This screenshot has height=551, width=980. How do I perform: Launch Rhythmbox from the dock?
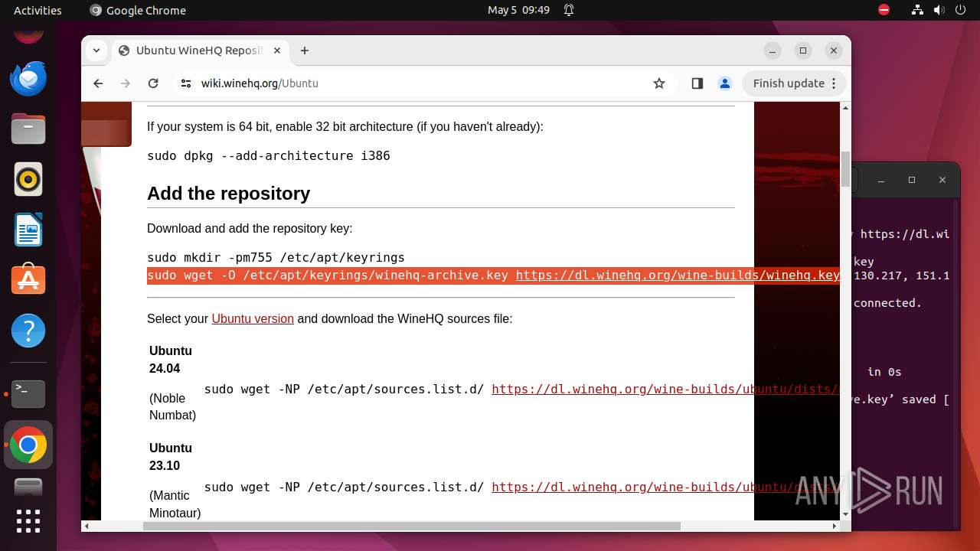(28, 179)
